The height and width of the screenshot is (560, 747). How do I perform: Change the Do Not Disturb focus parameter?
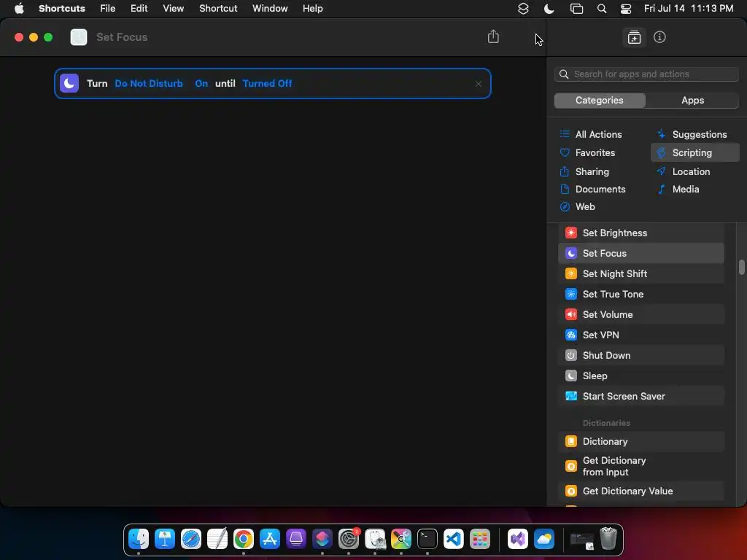tap(149, 83)
